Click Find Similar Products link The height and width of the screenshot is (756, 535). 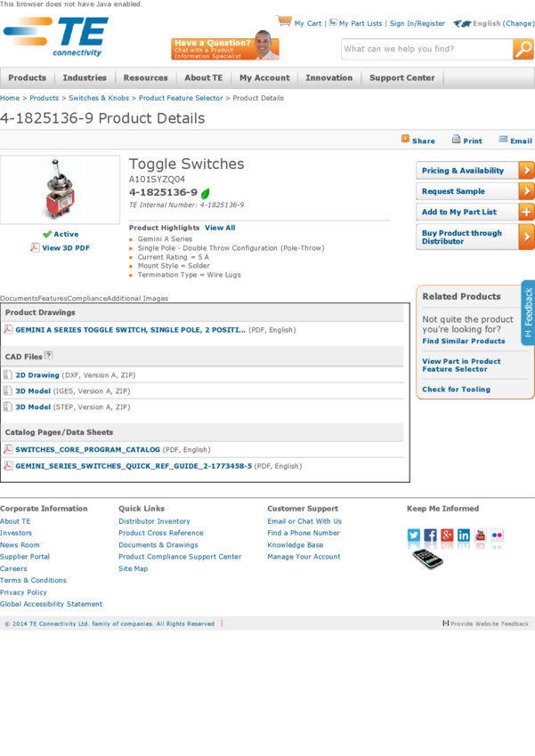point(463,342)
